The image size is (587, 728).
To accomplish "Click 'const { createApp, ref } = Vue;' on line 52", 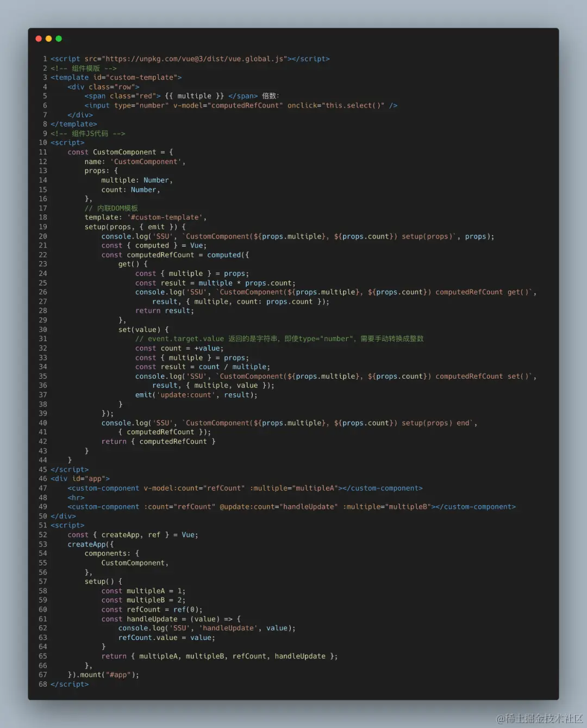I will coord(133,535).
